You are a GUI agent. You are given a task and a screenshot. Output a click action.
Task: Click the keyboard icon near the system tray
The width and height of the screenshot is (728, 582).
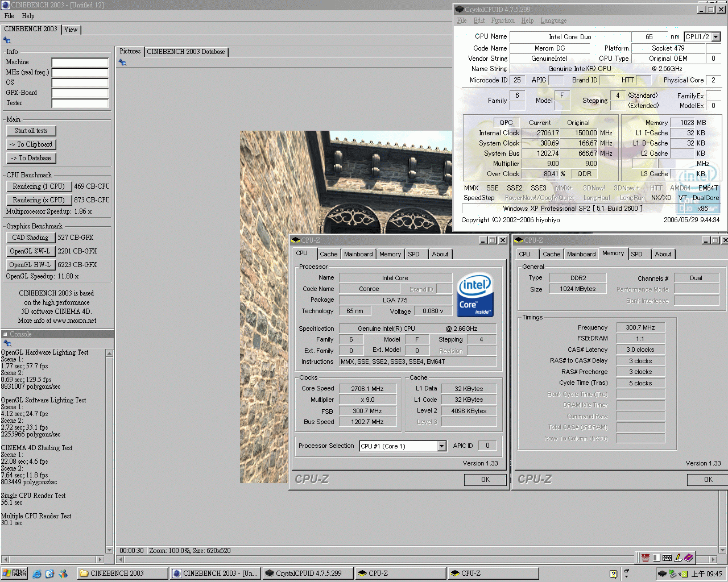(x=667, y=558)
